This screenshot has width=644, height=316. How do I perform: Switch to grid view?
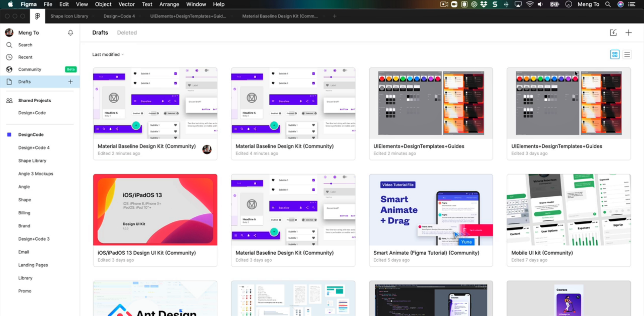point(615,54)
